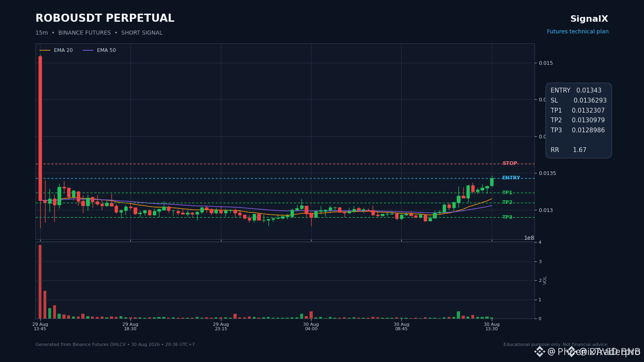Click the 30 Aug 08:45 time label
Image resolution: width=644 pixels, height=362 pixels.
[401, 327]
